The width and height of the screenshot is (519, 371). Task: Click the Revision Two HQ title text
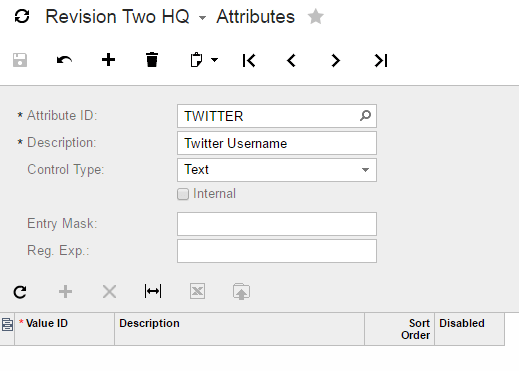click(x=117, y=17)
